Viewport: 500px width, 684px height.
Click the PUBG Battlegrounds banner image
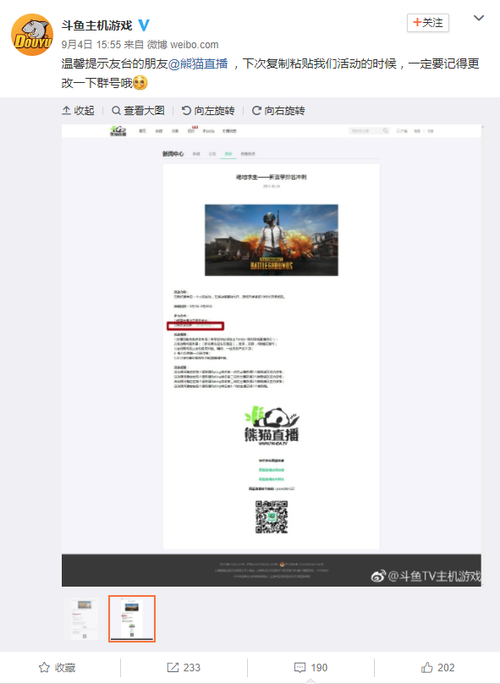(x=271, y=240)
